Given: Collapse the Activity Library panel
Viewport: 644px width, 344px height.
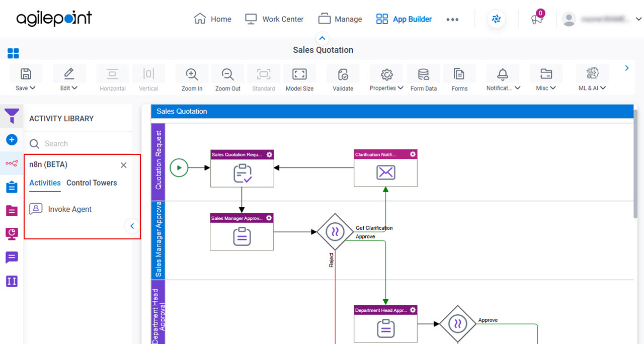Looking at the screenshot, I should 132,226.
